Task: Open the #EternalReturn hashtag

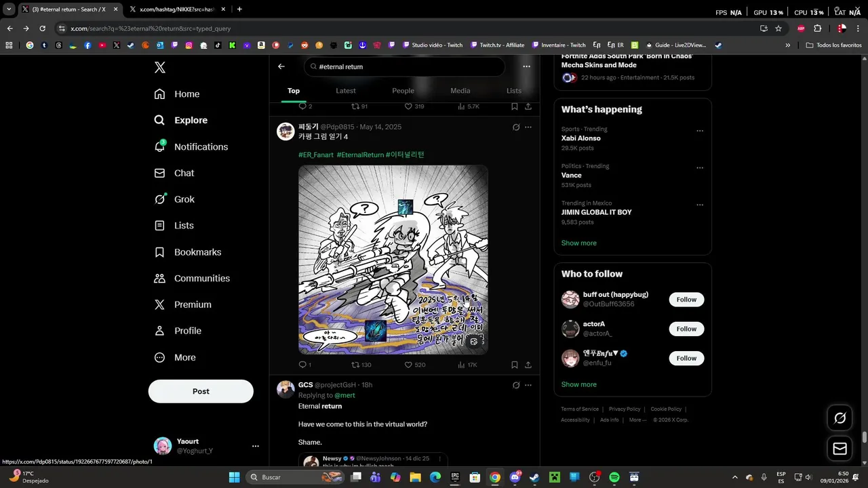Action: tap(360, 155)
